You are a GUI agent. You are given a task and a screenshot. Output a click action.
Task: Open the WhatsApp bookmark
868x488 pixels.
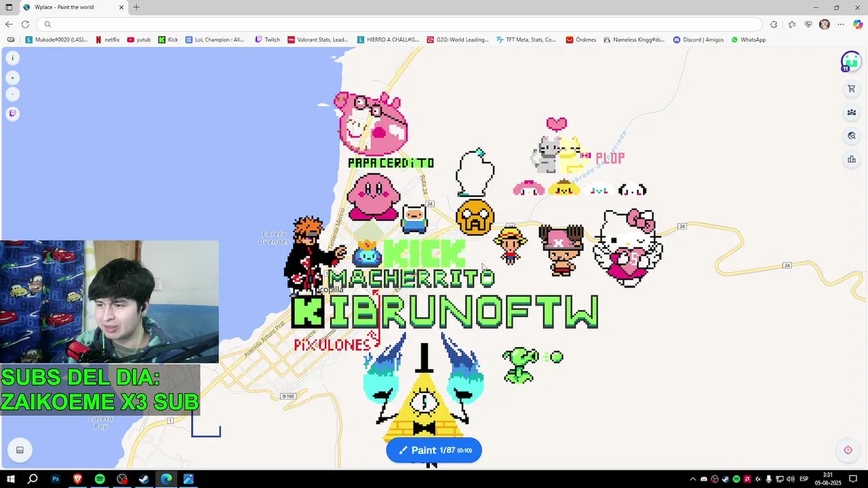point(749,40)
